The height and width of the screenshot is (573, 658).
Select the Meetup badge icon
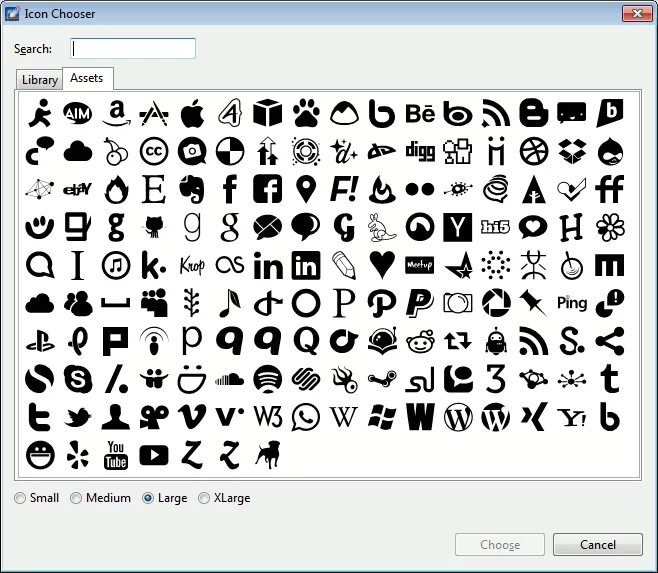420,265
